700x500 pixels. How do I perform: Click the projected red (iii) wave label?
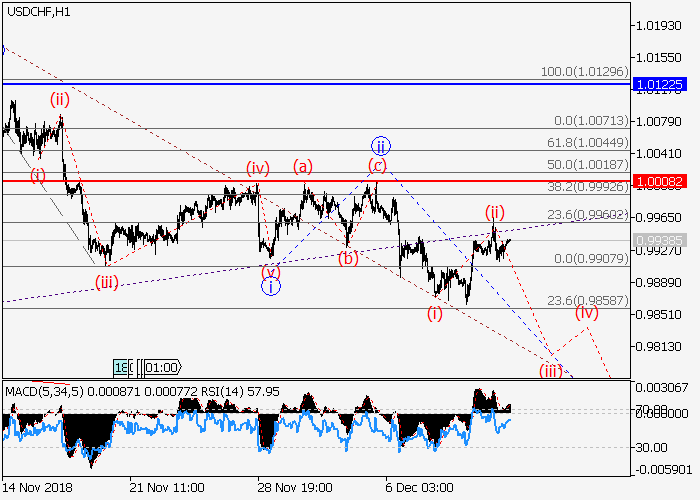[x=551, y=370]
